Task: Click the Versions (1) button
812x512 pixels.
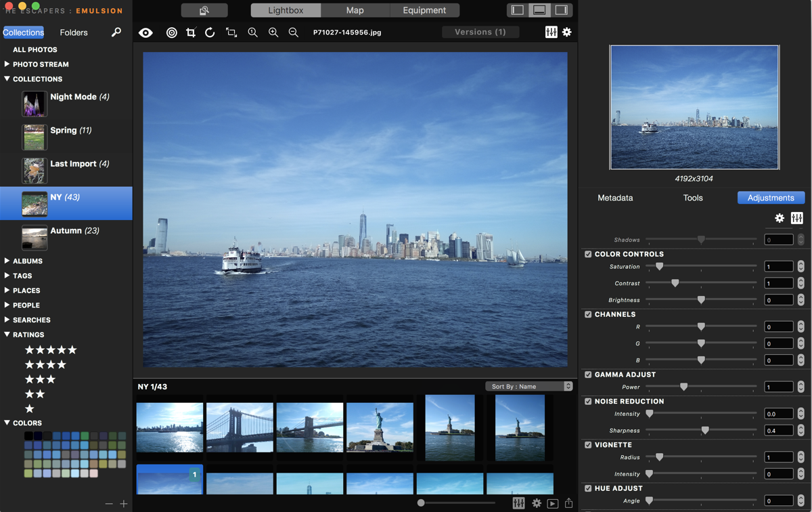Action: (x=480, y=32)
